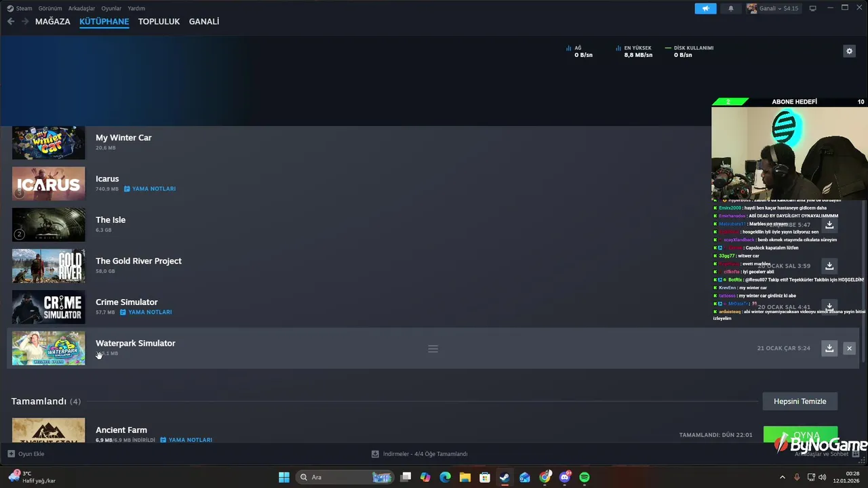The image size is (868, 488).
Task: Open File Explorer from the taskbar
Action: (465, 477)
